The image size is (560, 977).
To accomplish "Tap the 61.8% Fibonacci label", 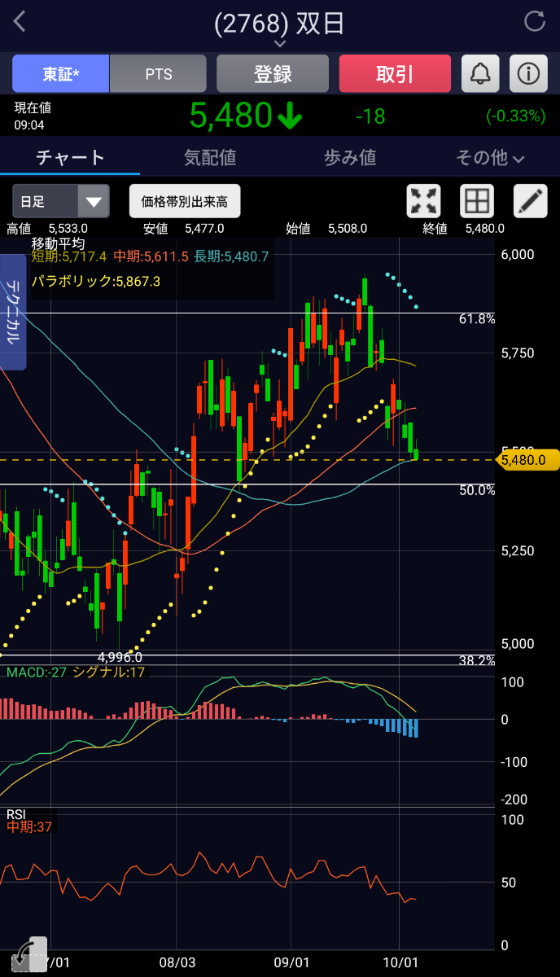I will (x=477, y=319).
